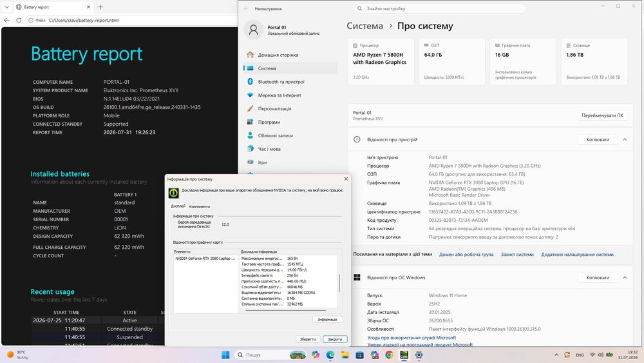Open Облікові записи settings

[x=290, y=135]
